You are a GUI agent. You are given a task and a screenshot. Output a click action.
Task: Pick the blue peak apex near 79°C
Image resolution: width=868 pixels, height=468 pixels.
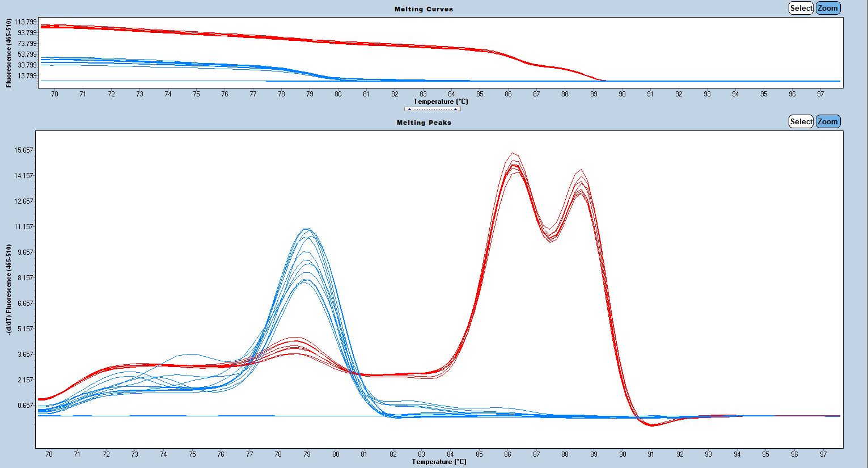307,229
